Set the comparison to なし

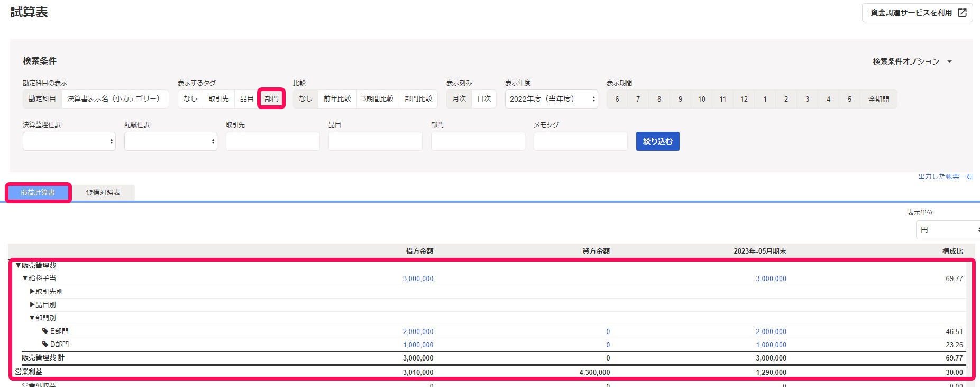pos(306,99)
